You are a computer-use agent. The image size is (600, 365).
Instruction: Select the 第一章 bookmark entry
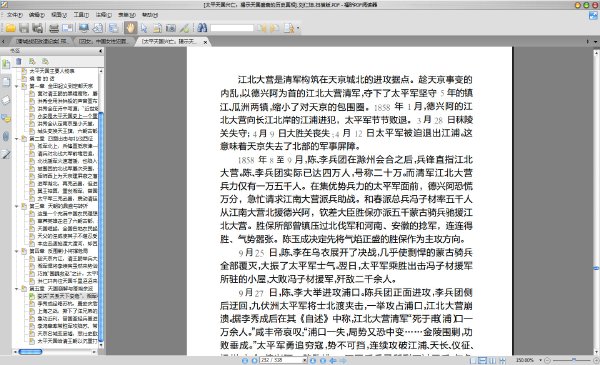(61, 86)
